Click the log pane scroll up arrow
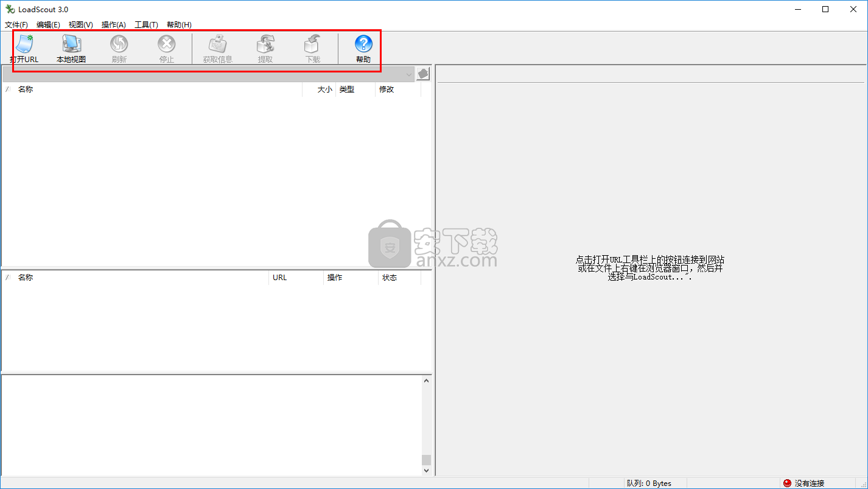868x489 pixels. (x=426, y=381)
